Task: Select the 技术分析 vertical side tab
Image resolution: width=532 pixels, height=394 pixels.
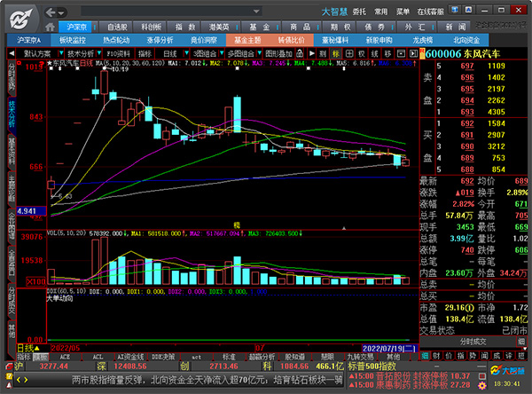Action: (12, 114)
